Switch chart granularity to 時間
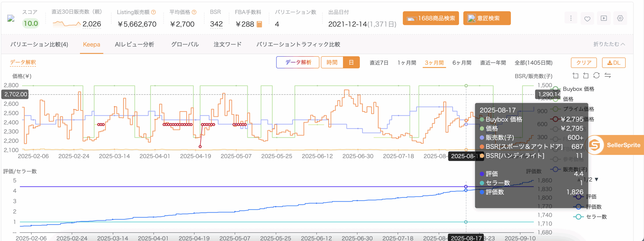The image size is (644, 241). click(332, 62)
